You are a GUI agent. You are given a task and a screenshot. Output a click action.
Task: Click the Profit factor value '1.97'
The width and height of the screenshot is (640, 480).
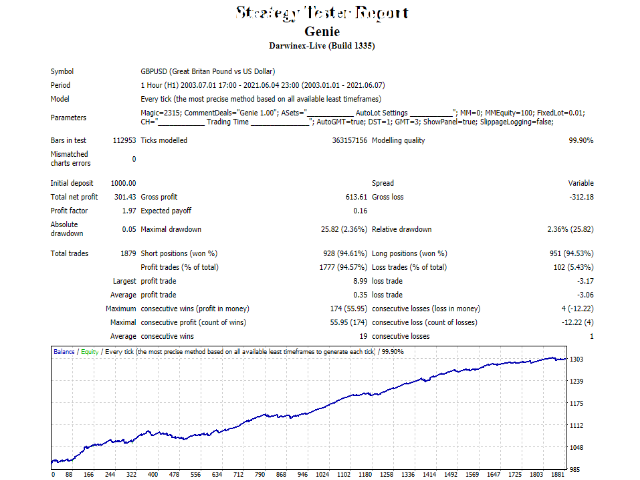(x=129, y=211)
